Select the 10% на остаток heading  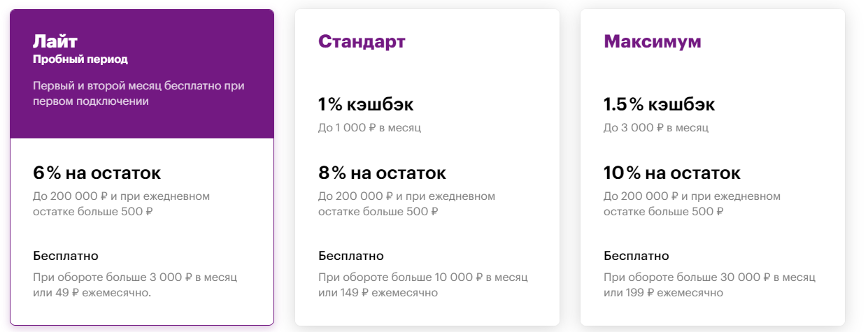click(671, 173)
